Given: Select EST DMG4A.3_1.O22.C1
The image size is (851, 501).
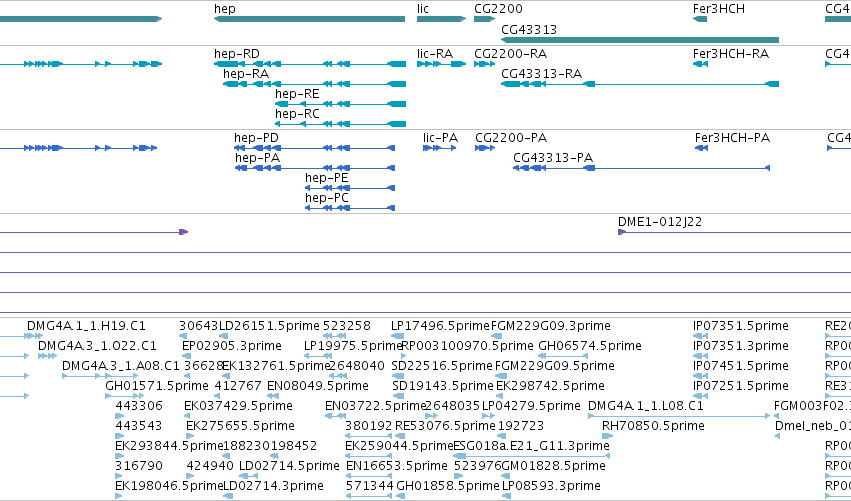Looking at the screenshot, I should click(47, 356).
